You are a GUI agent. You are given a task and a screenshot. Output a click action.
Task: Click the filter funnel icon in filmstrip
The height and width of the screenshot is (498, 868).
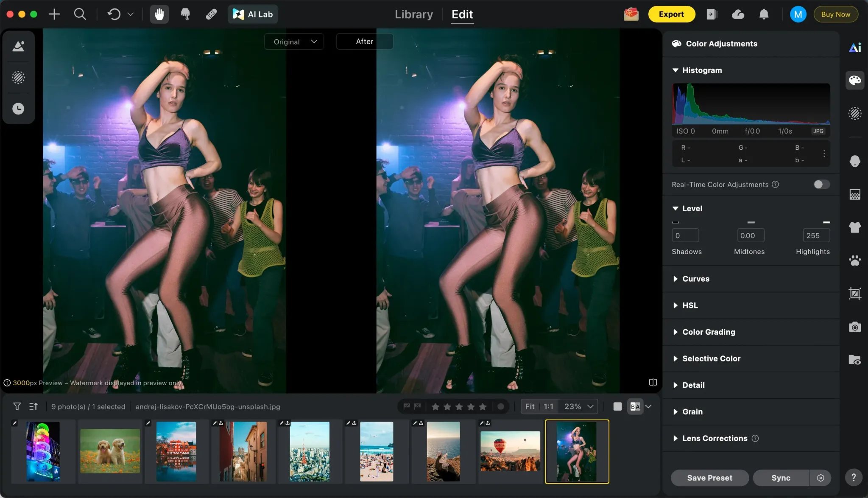click(17, 406)
